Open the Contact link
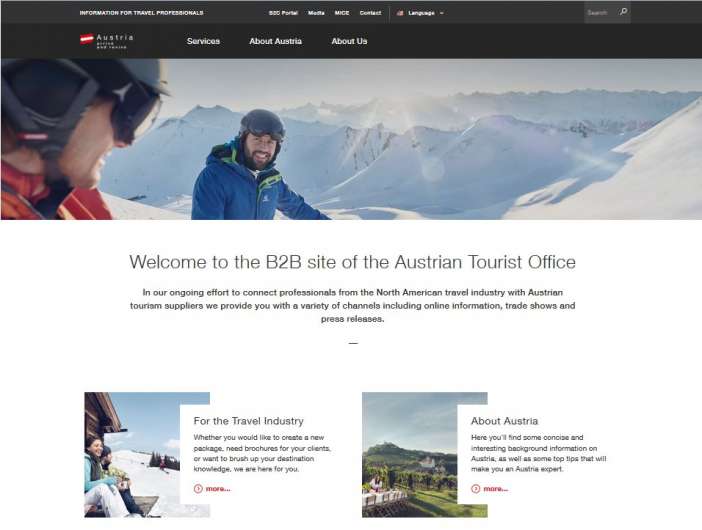The width and height of the screenshot is (702, 530). [370, 13]
